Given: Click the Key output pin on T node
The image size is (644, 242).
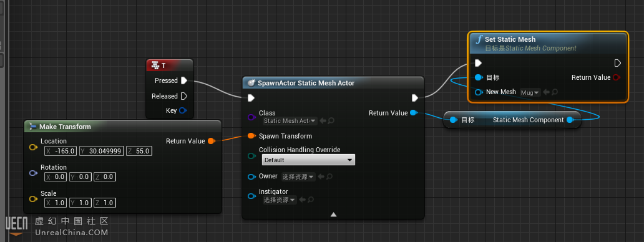Looking at the screenshot, I should 183,110.
